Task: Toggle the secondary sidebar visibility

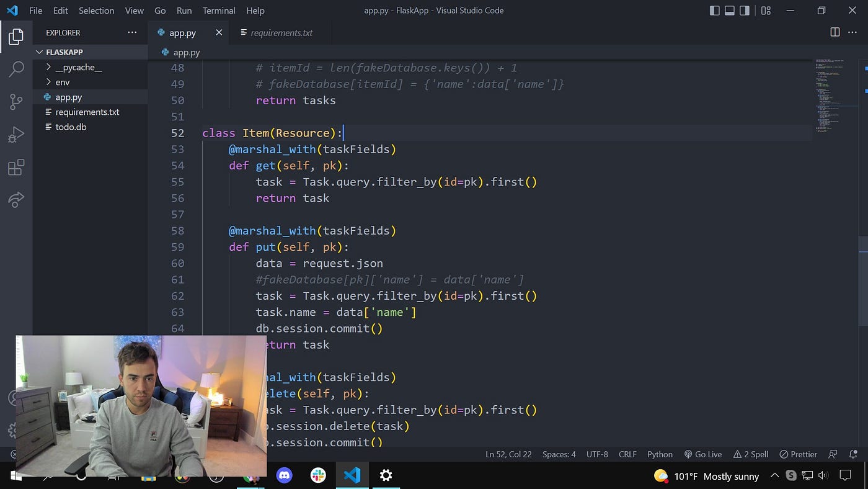Action: [745, 10]
